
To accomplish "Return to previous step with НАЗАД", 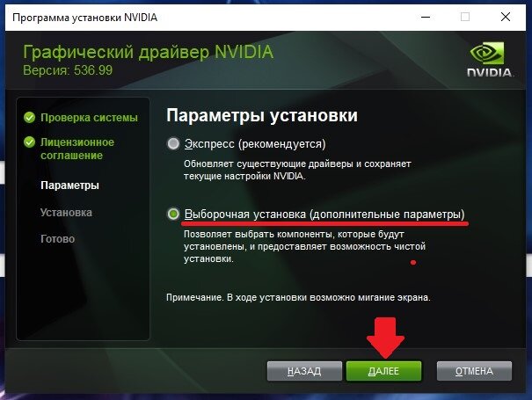I will (x=304, y=371).
